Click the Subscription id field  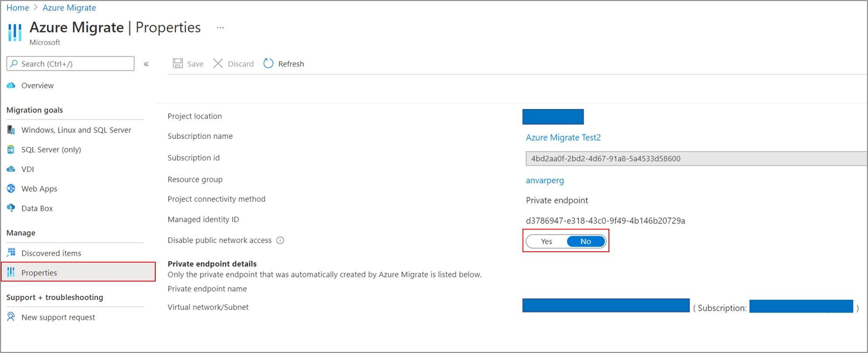[696, 158]
